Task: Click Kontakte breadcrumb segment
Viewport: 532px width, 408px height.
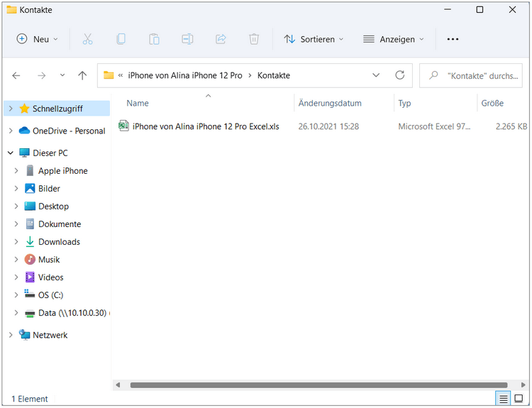Action: pos(274,75)
